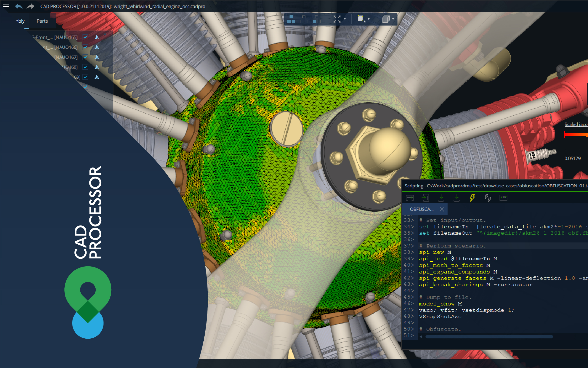Select the OBFUSCA... script tab
This screenshot has width=588, height=368.
coord(421,209)
